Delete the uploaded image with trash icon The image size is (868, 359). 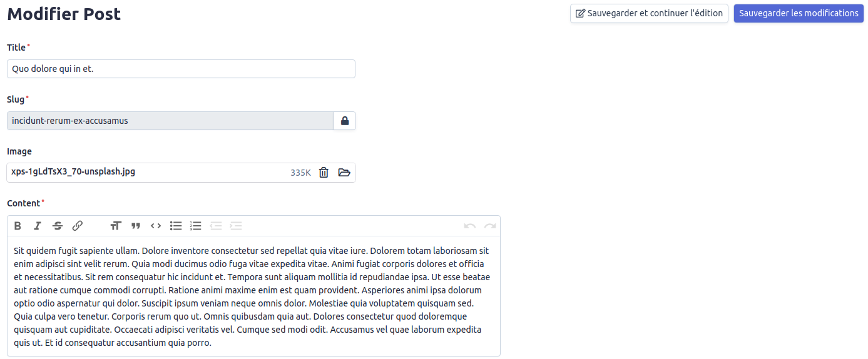324,173
